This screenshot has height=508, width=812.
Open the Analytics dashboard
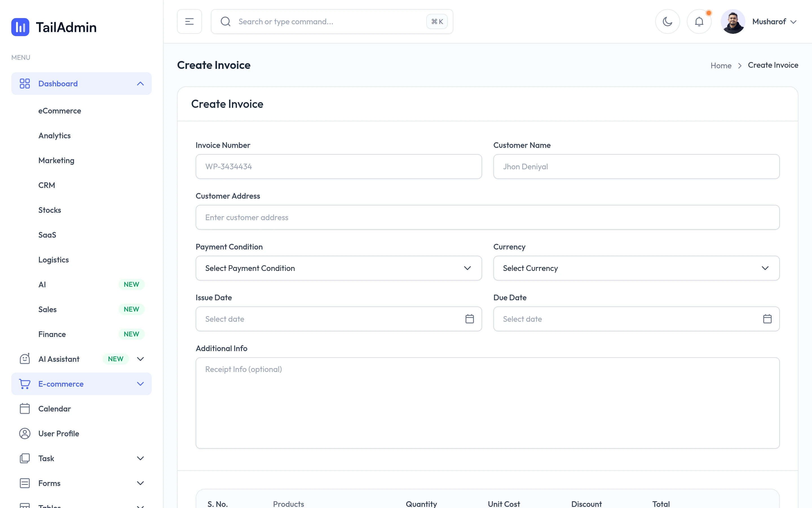[54, 136]
